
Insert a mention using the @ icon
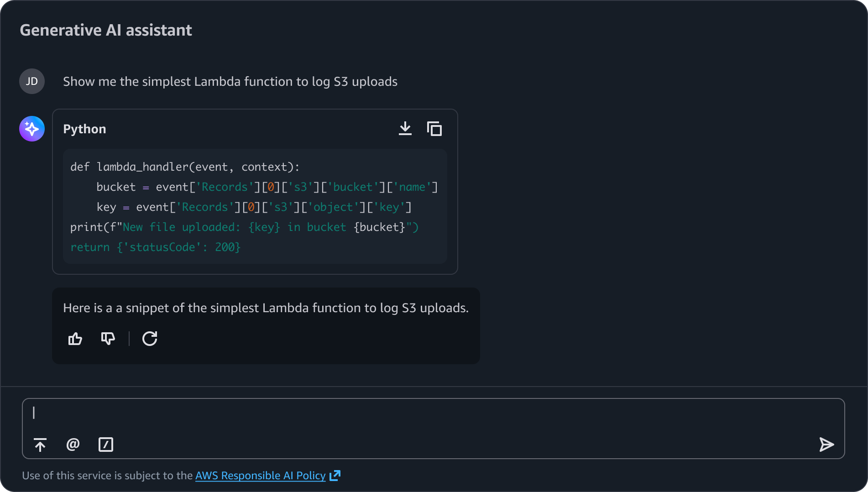(x=73, y=445)
